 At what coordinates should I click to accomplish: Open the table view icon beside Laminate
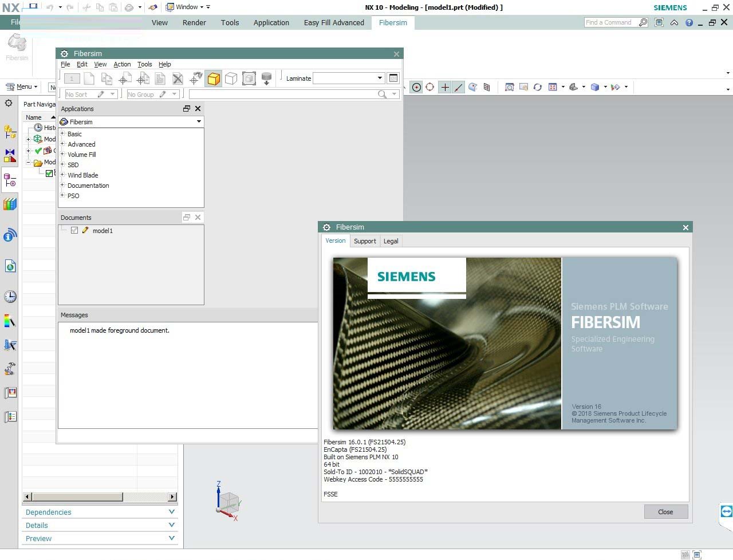(x=393, y=78)
